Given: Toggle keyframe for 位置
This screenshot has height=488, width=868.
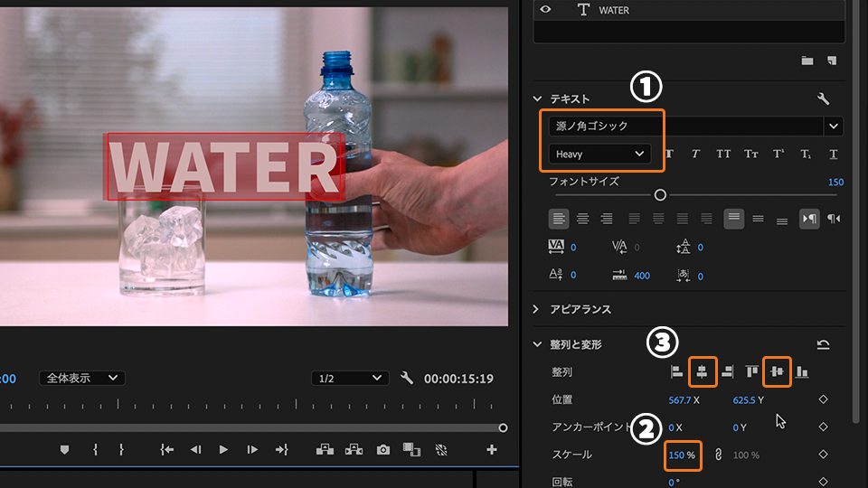Looking at the screenshot, I should 823,399.
